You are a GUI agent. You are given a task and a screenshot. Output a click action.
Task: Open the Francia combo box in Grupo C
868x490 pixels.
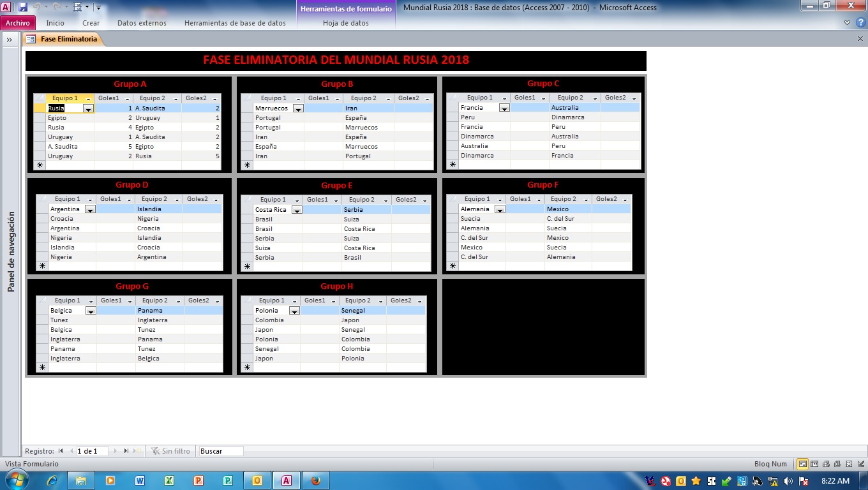(x=504, y=108)
